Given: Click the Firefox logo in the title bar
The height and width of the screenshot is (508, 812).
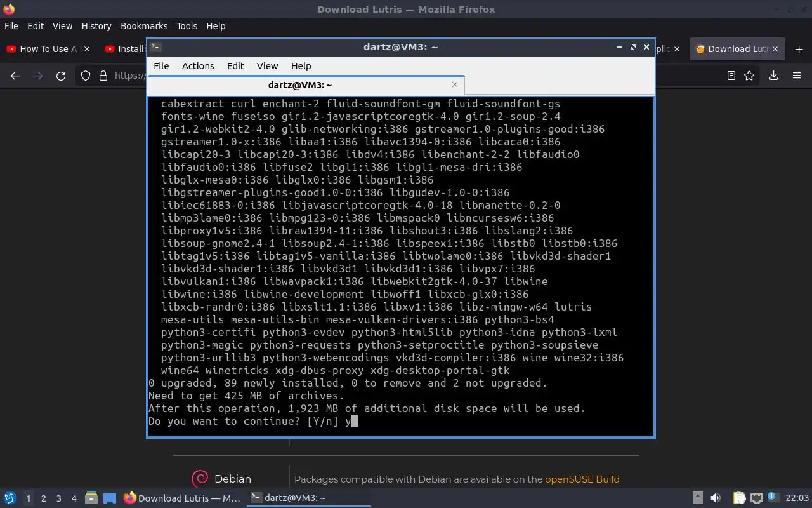Looking at the screenshot, I should (x=9, y=9).
